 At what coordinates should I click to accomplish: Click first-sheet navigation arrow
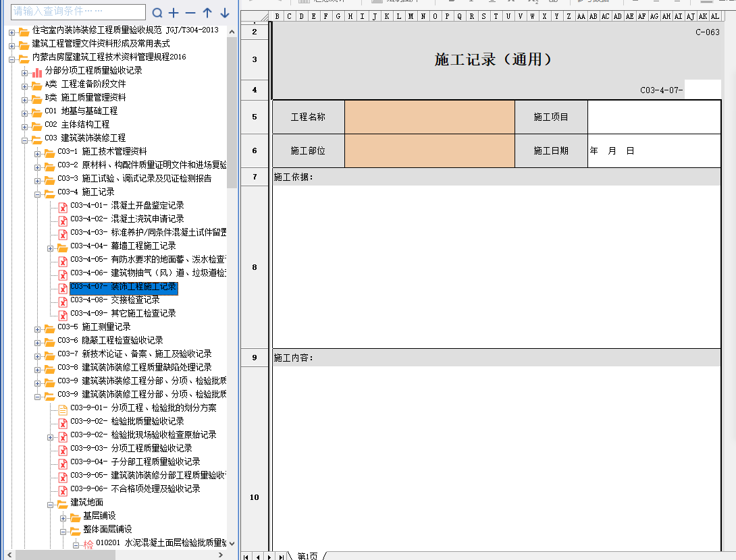(246, 557)
